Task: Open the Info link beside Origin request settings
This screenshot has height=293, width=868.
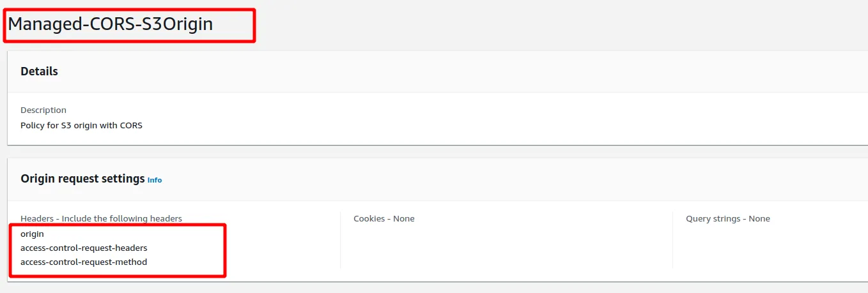Action: 155,180
